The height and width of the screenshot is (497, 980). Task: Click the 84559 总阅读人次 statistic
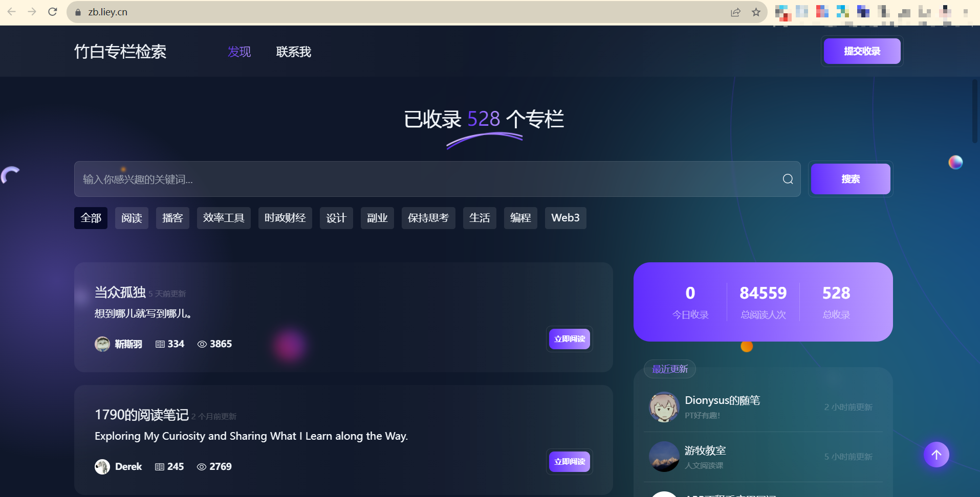[763, 302]
